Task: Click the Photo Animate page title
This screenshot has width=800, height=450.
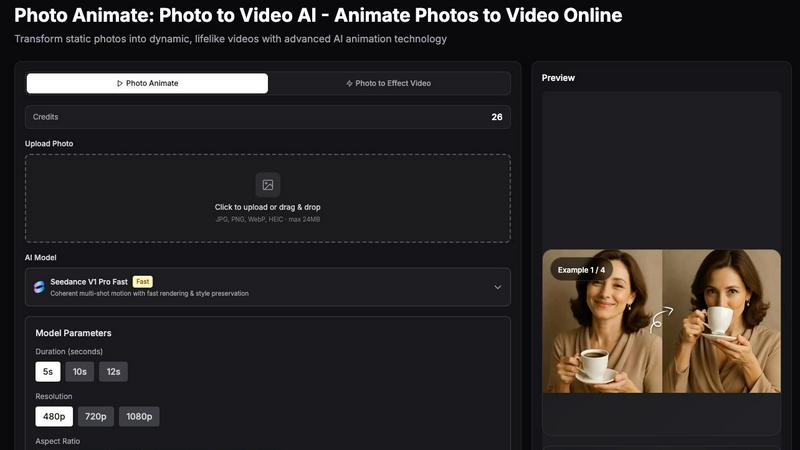Action: (318, 15)
